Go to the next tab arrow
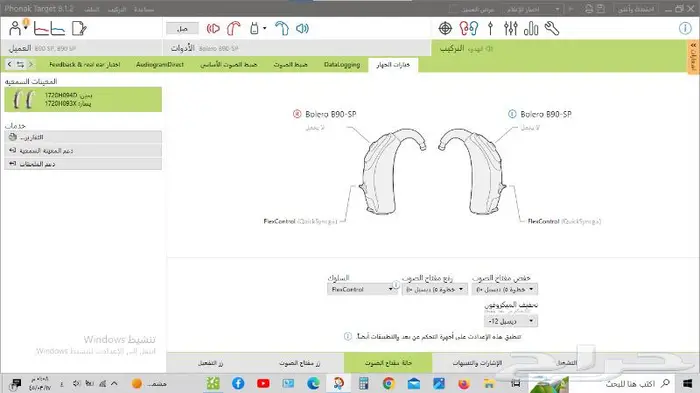 [31, 64]
